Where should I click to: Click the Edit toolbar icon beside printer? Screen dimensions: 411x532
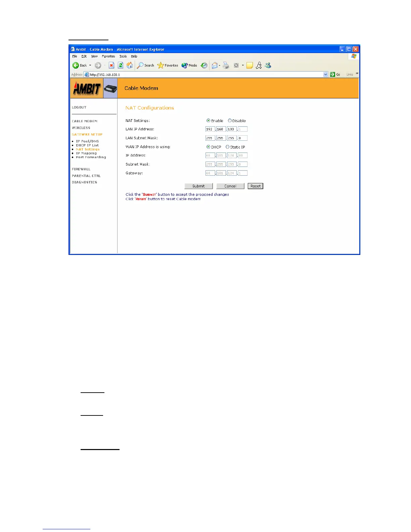pyautogui.click(x=236, y=65)
